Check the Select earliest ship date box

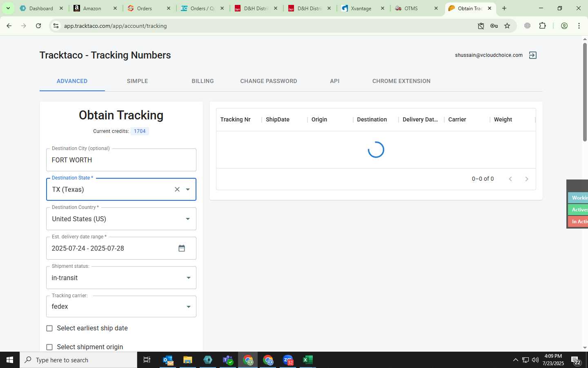[x=49, y=328]
